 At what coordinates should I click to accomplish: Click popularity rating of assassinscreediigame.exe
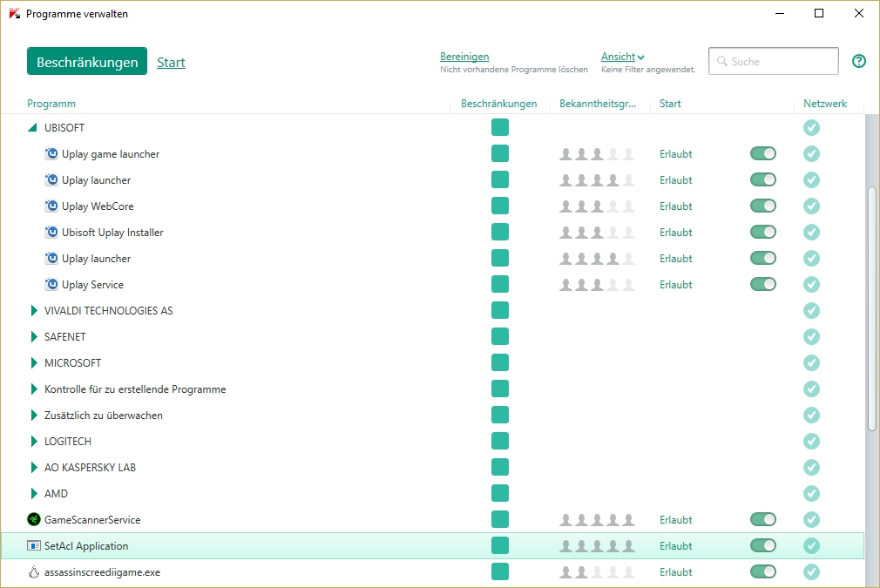(x=597, y=571)
